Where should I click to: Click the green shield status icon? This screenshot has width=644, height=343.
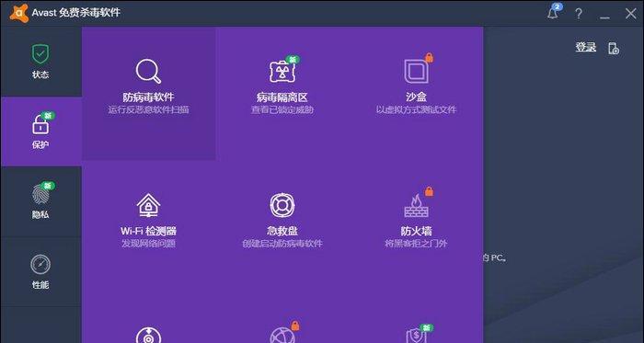point(40,54)
